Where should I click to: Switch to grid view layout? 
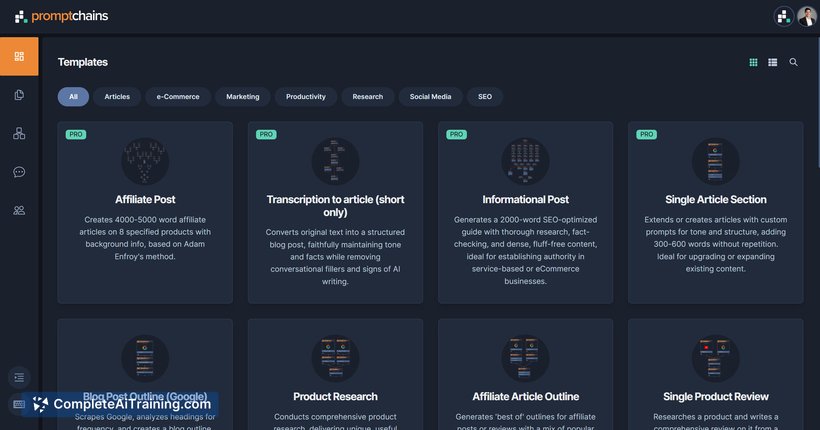click(753, 62)
